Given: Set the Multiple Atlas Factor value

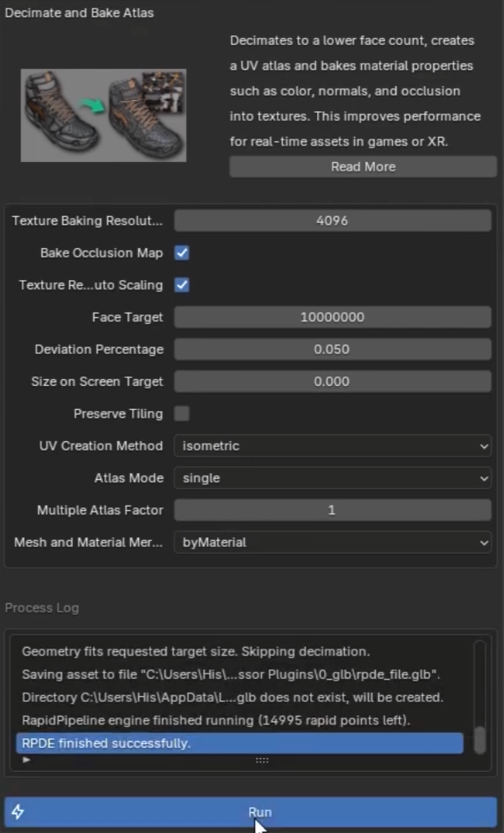Looking at the screenshot, I should [x=333, y=508].
